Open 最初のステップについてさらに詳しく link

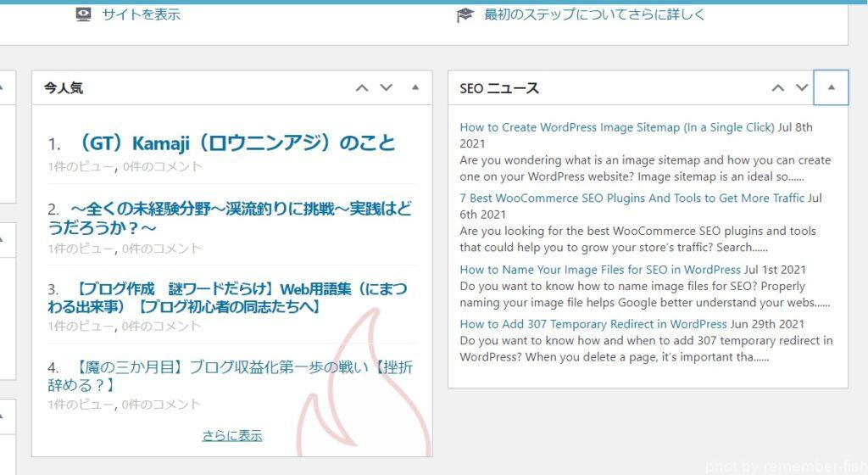pos(594,14)
